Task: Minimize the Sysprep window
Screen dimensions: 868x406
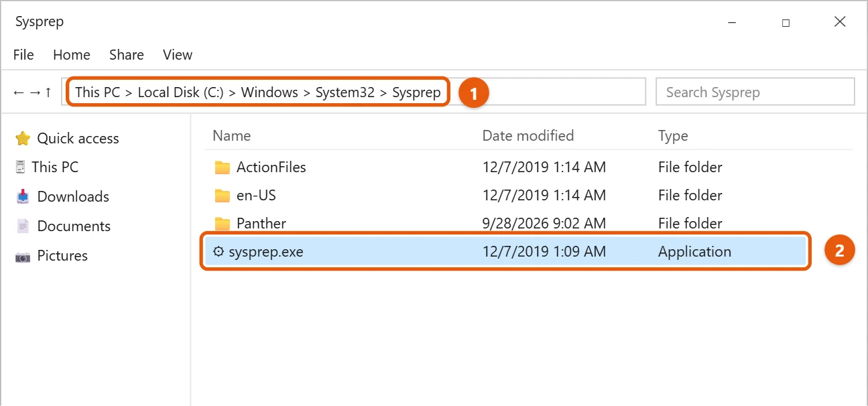Action: 731,22
